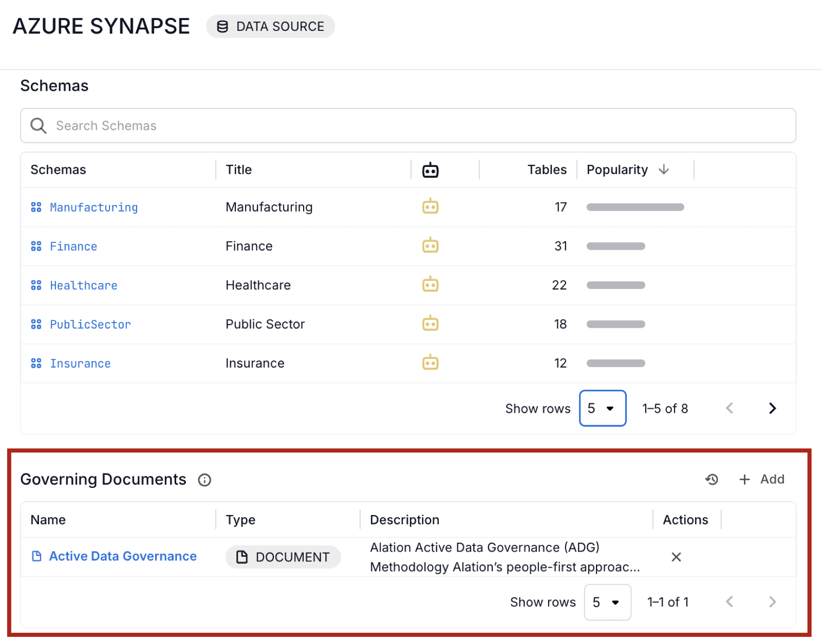Select Finance tables count 31
The image size is (822, 644).
(x=561, y=246)
